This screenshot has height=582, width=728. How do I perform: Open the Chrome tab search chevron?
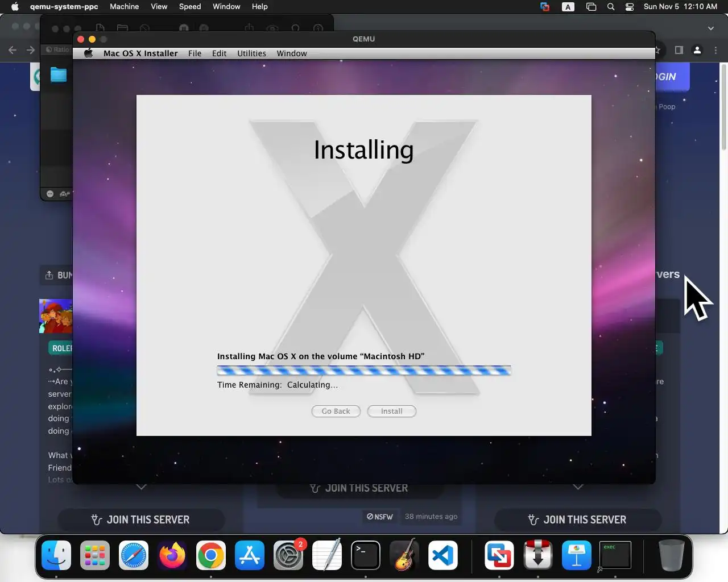coord(711,28)
